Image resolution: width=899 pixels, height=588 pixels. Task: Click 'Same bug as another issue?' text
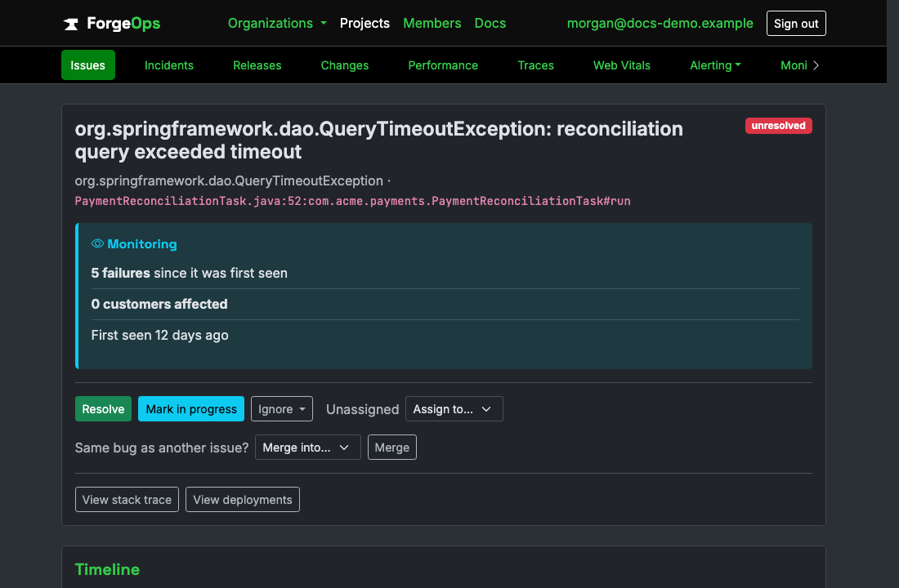pyautogui.click(x=162, y=448)
